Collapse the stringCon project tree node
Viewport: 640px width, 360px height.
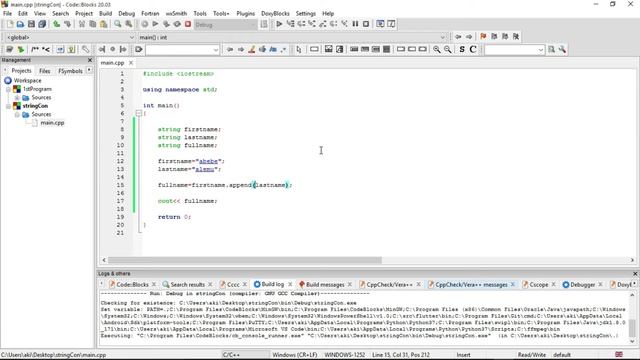[8, 106]
